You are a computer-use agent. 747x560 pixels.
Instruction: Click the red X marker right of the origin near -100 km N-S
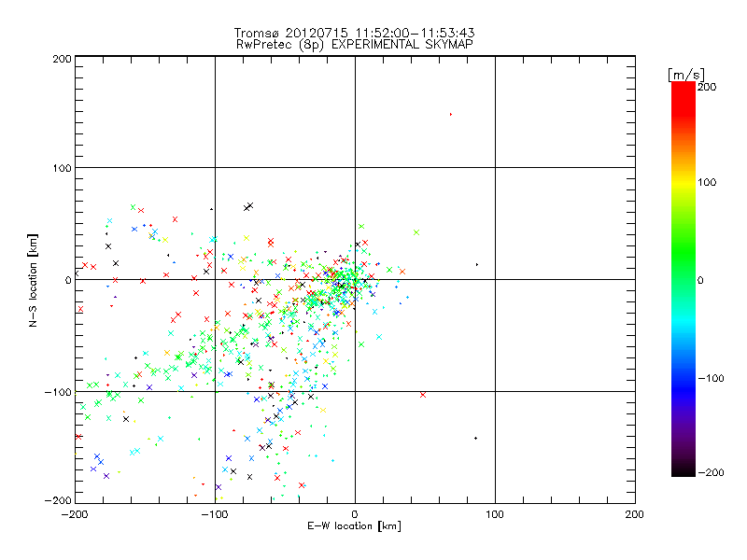click(423, 395)
